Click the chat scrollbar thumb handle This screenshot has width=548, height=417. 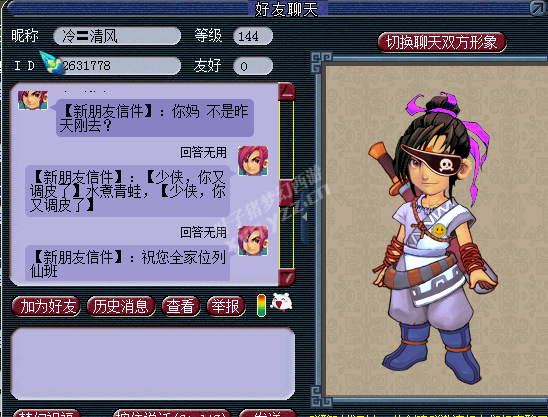tap(286, 193)
